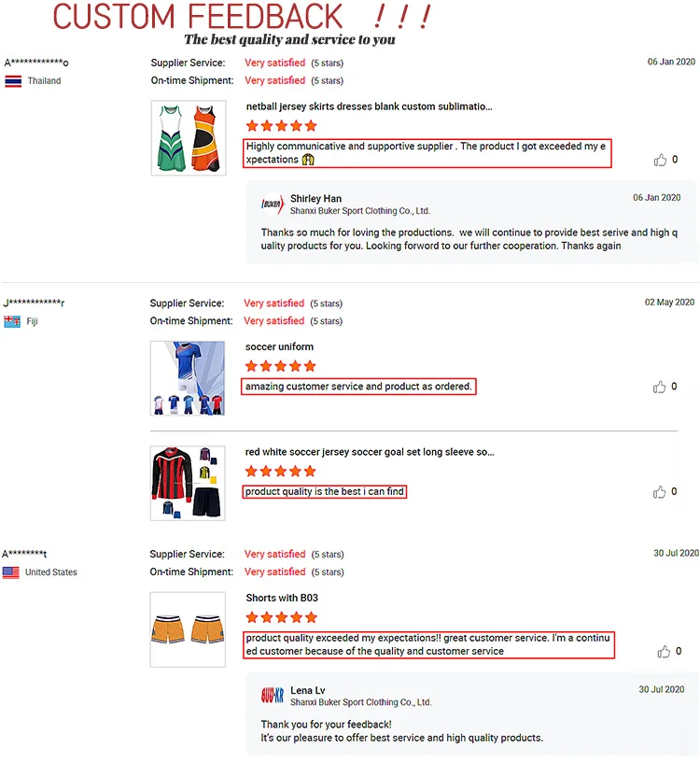Image resolution: width=700 pixels, height=776 pixels.
Task: Click the Fiji flag icon
Action: click(12, 321)
